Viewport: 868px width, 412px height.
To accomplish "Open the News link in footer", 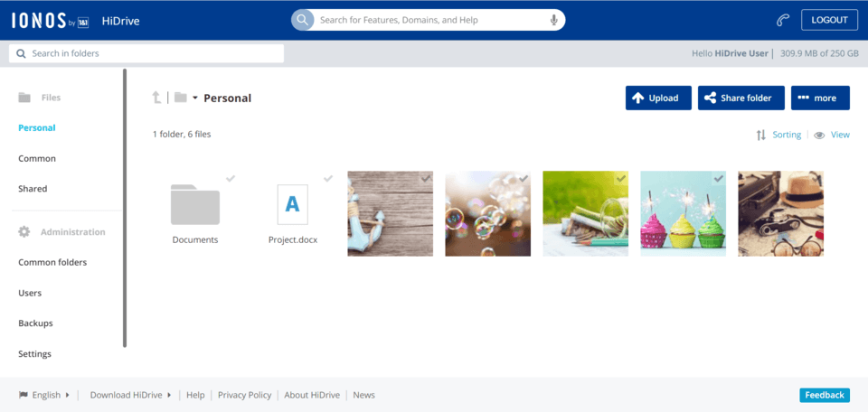I will pyautogui.click(x=363, y=395).
